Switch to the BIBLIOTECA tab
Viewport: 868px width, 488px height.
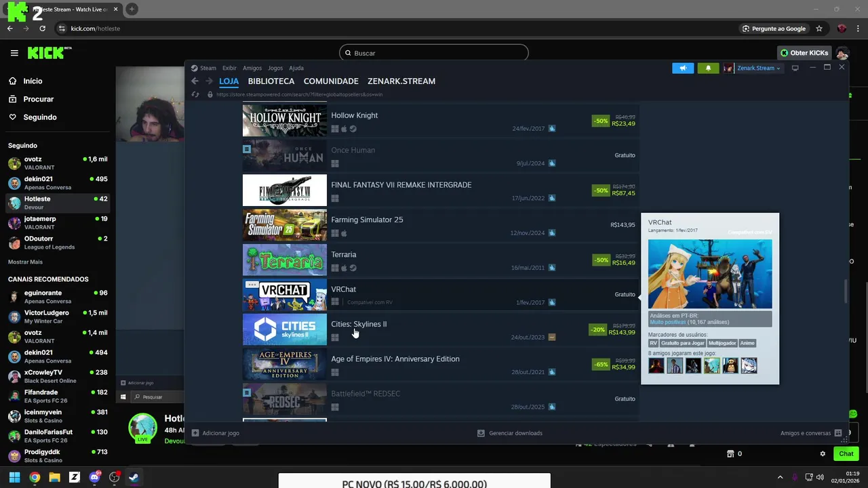pos(271,81)
